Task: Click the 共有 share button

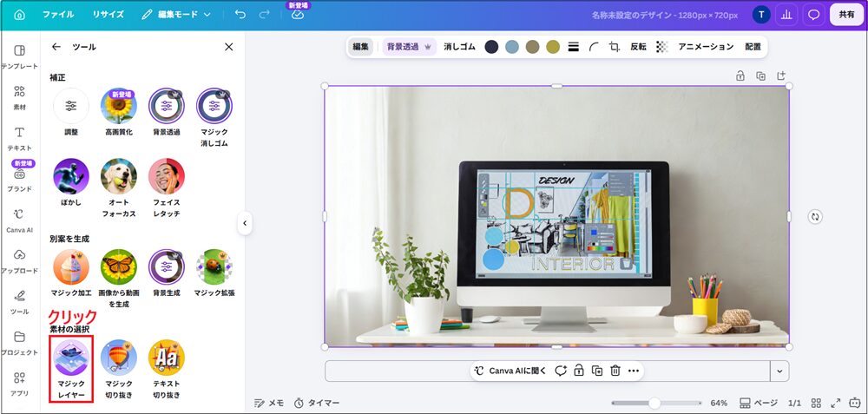Action: point(846,15)
